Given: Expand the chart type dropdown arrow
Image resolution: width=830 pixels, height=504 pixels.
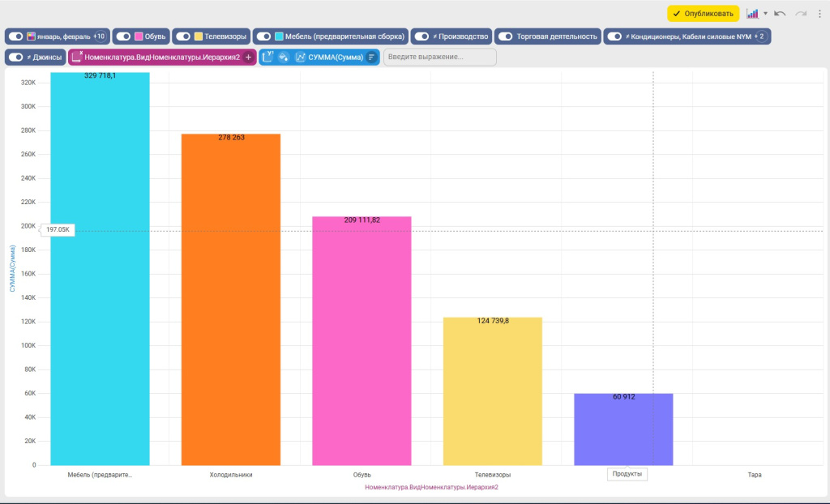Looking at the screenshot, I should click(x=765, y=14).
